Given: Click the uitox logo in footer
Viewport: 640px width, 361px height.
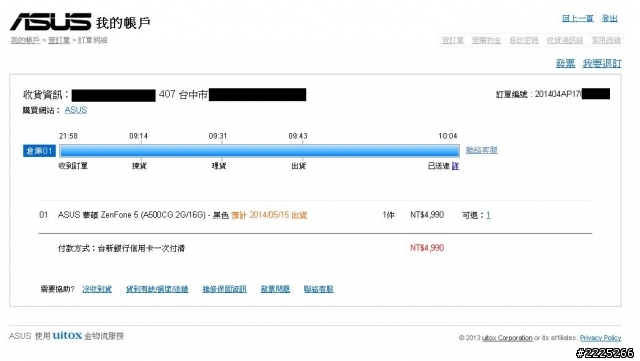Looking at the screenshot, I should tap(67, 336).
